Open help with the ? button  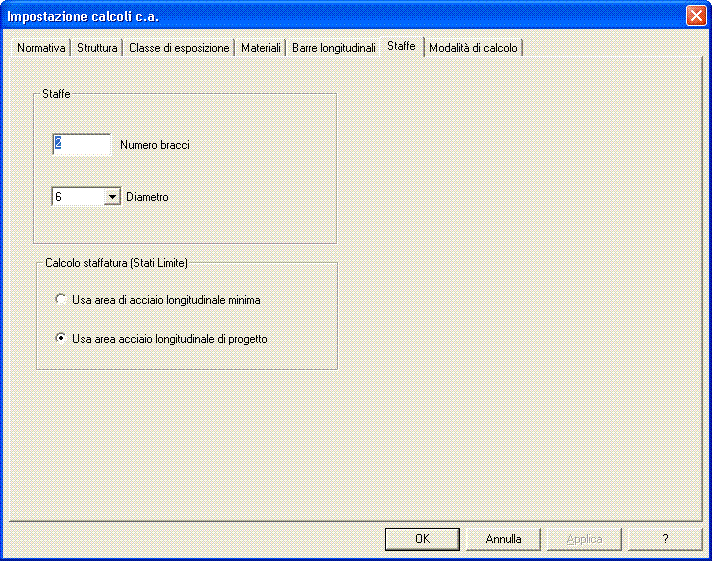click(x=665, y=538)
